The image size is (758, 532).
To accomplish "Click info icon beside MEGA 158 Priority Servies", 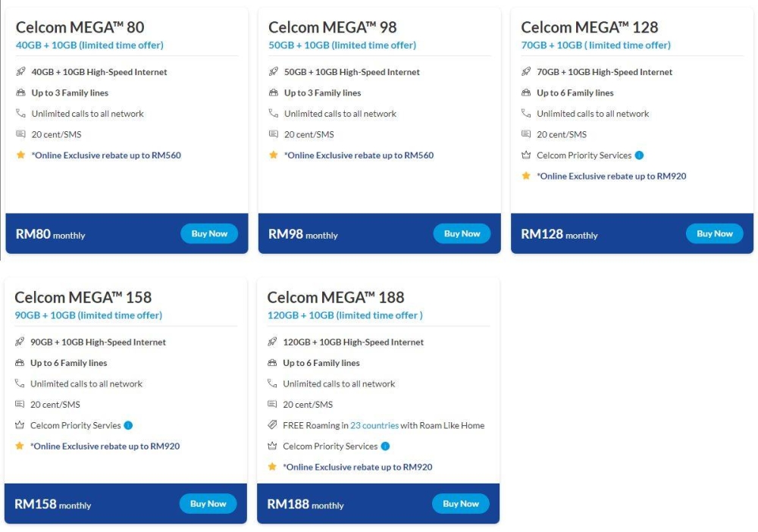I will coord(128,425).
